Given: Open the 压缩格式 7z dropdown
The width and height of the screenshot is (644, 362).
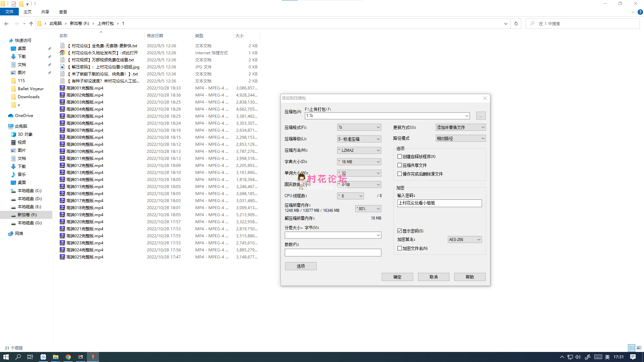Looking at the screenshot, I should [359, 127].
